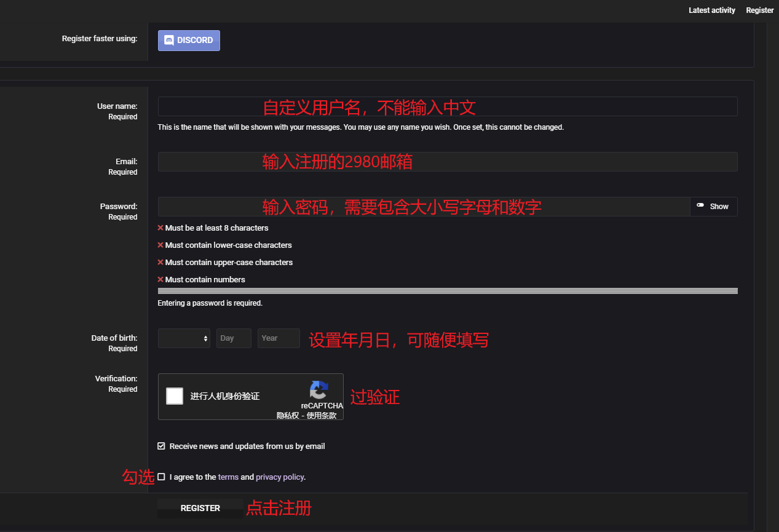Uncheck 'Receive news and updates from us by email'
The height and width of the screenshot is (532, 779).
click(161, 446)
